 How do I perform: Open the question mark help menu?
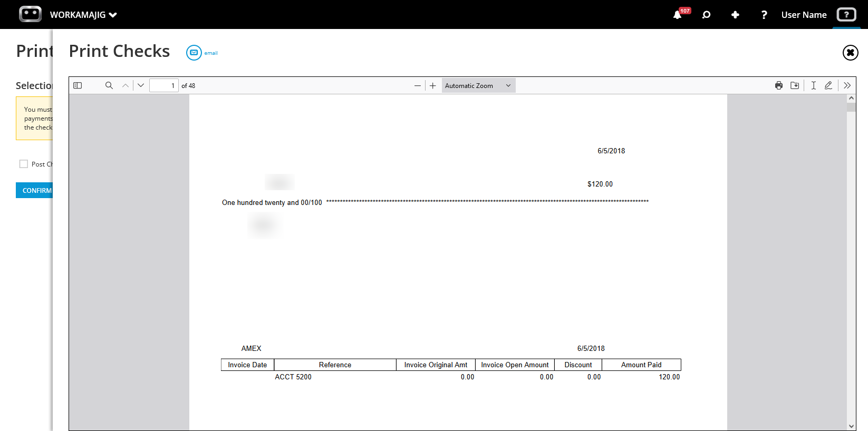tap(764, 15)
